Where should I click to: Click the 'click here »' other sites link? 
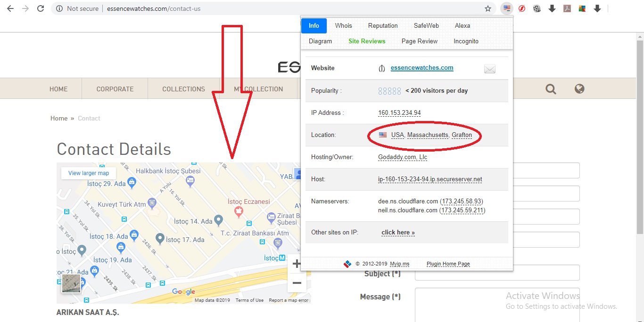pos(398,232)
